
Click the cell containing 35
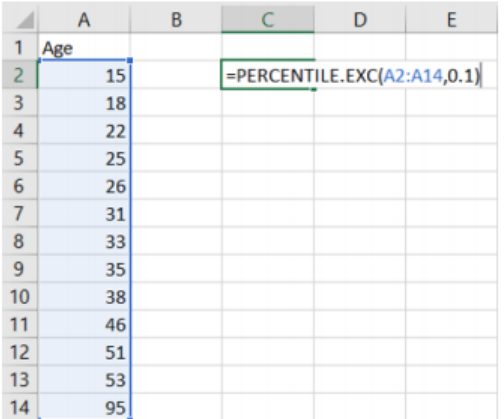pyautogui.click(x=84, y=269)
